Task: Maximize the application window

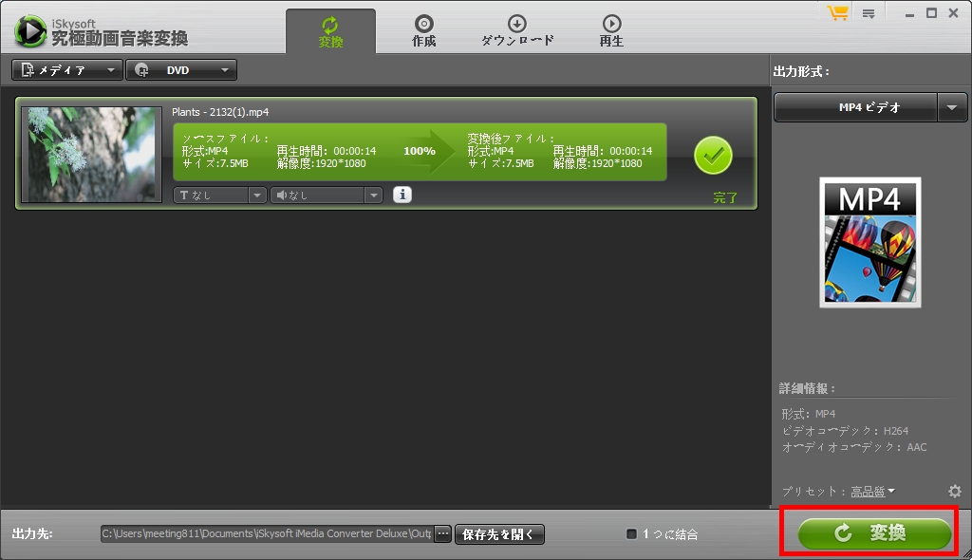Action: point(931,13)
